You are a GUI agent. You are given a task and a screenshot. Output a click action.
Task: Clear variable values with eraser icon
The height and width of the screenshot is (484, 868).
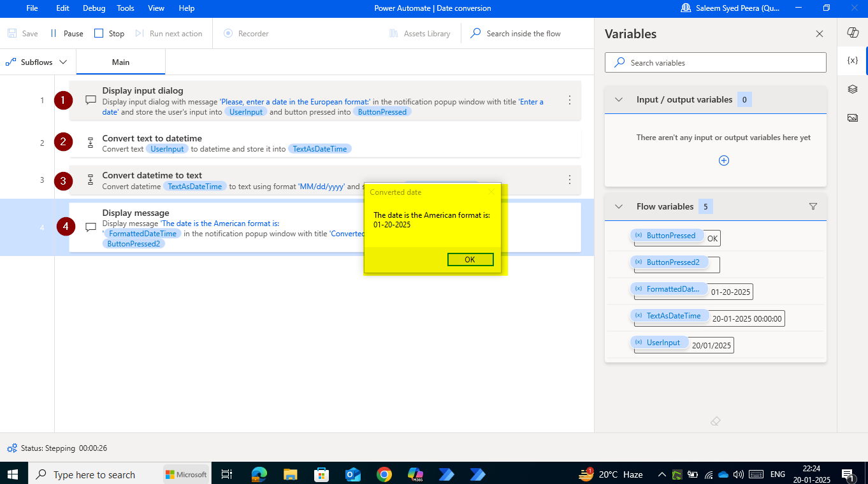pos(715,421)
